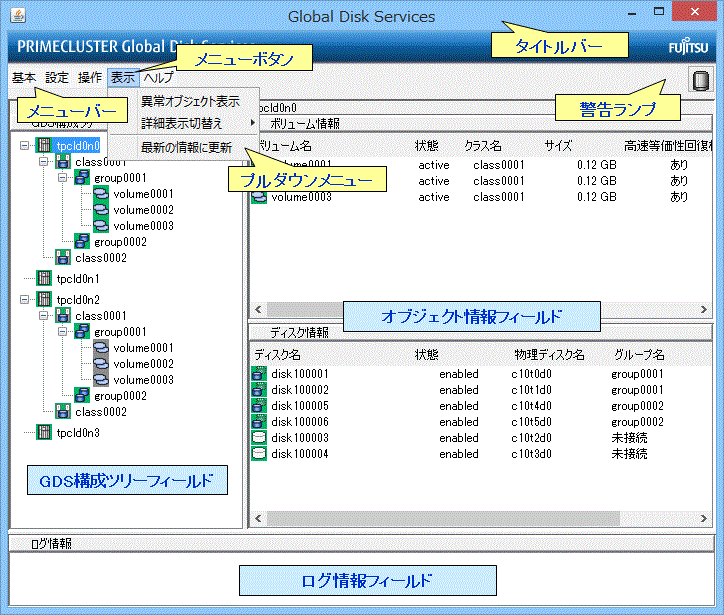Click volume0002 icon under tpcld0n0

tap(101, 209)
